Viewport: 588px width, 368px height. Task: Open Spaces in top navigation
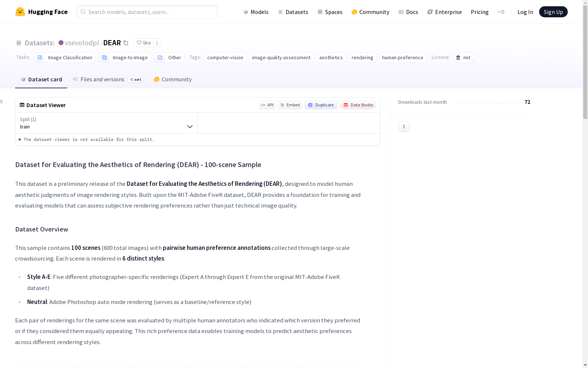330,12
